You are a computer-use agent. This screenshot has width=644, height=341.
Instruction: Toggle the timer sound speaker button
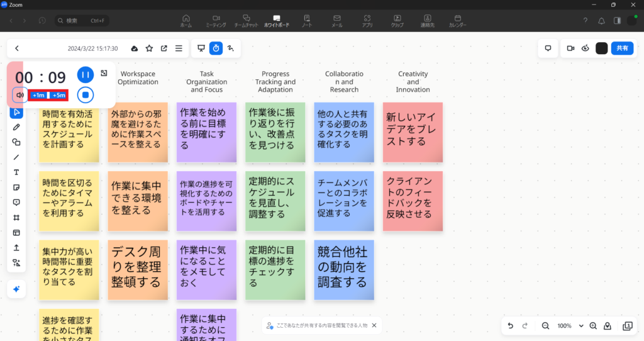click(19, 95)
